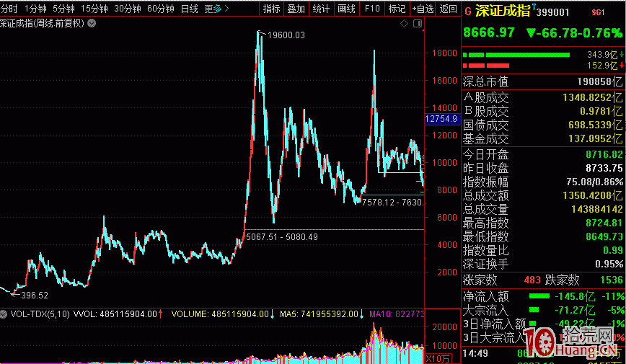The image size is (626, 364).
Task: Click the cyan T marker after 深证成指
Action: 534,6
